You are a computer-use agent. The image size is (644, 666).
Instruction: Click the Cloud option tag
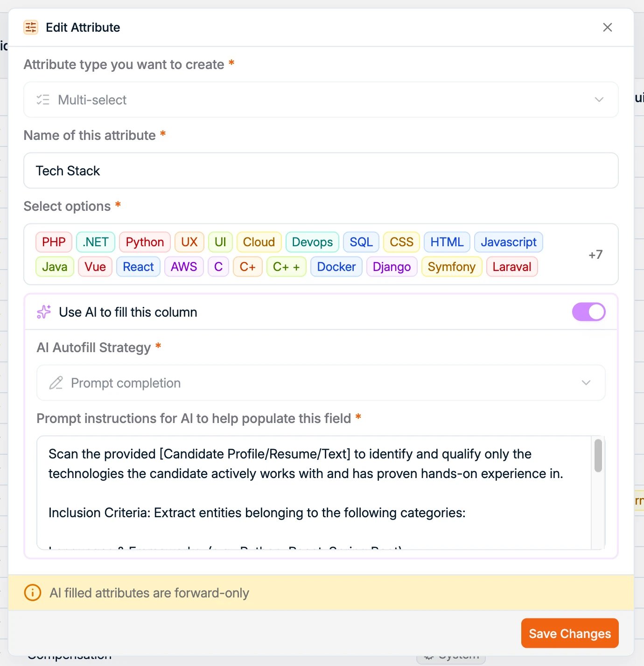click(259, 242)
